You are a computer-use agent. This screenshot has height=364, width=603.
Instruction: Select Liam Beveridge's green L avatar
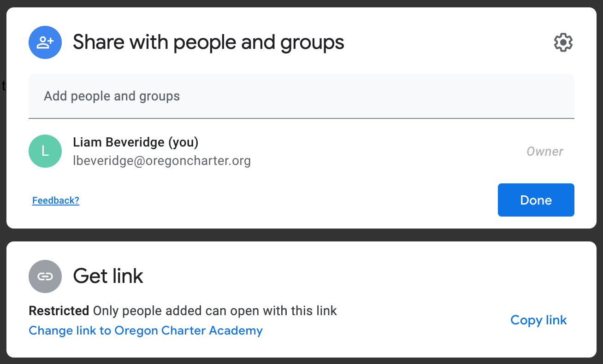pos(45,151)
